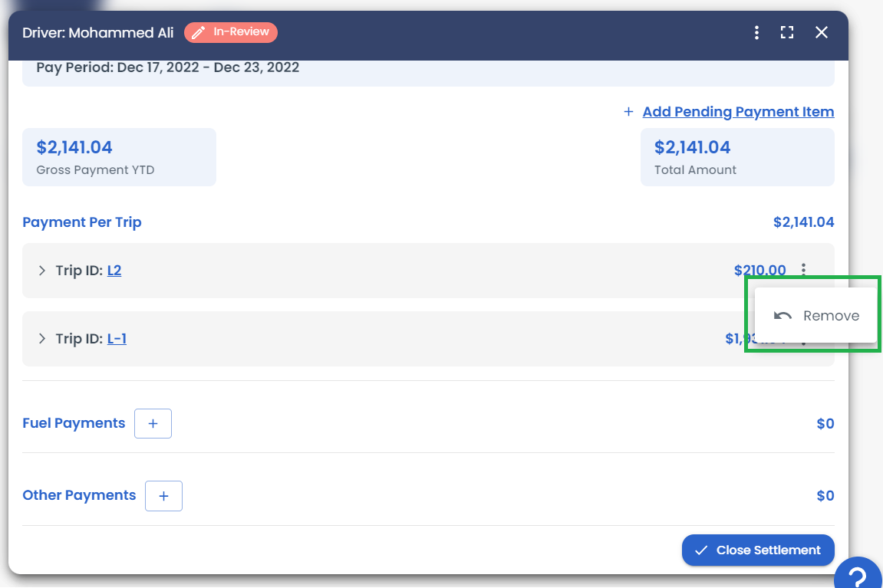Click the pencil icon in In-Review badge
The height and width of the screenshot is (588, 883).
[x=199, y=32]
